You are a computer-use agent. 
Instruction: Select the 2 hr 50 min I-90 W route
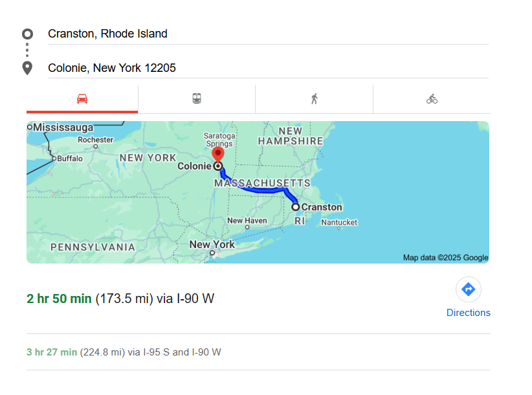tap(120, 299)
